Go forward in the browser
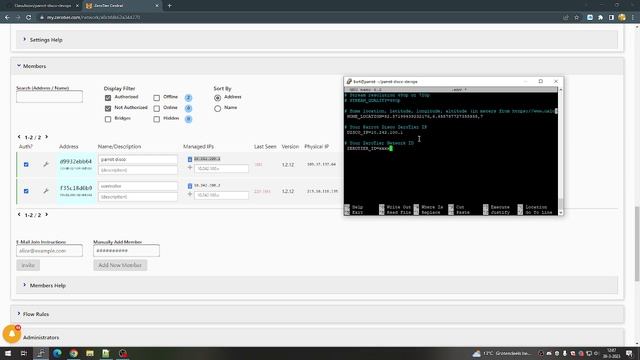Screen dimensions: 640x360 pos(18,18)
